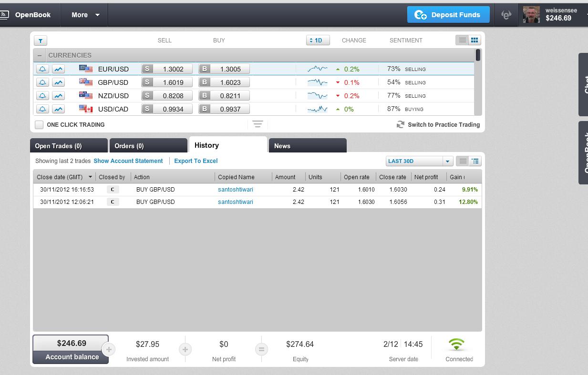Open the 1D time period selector
The height and width of the screenshot is (375, 588).
coord(318,41)
